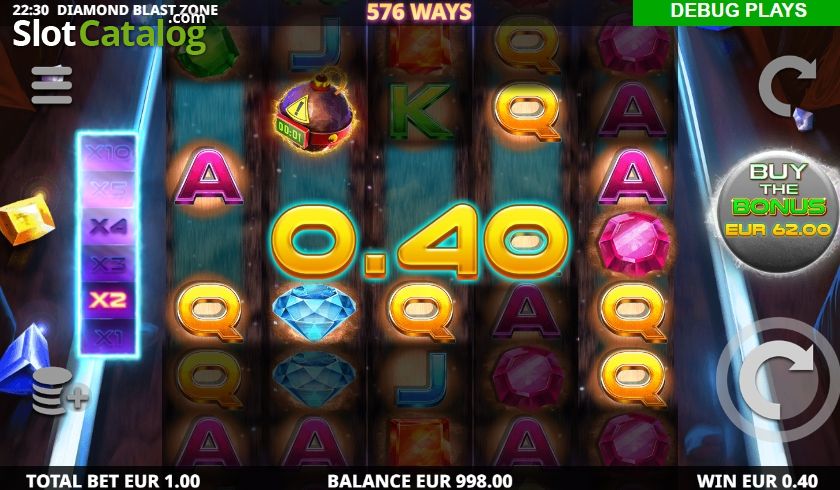Click the X10 multiplier at ladder top
The height and width of the screenshot is (490, 840).
pyautogui.click(x=108, y=154)
